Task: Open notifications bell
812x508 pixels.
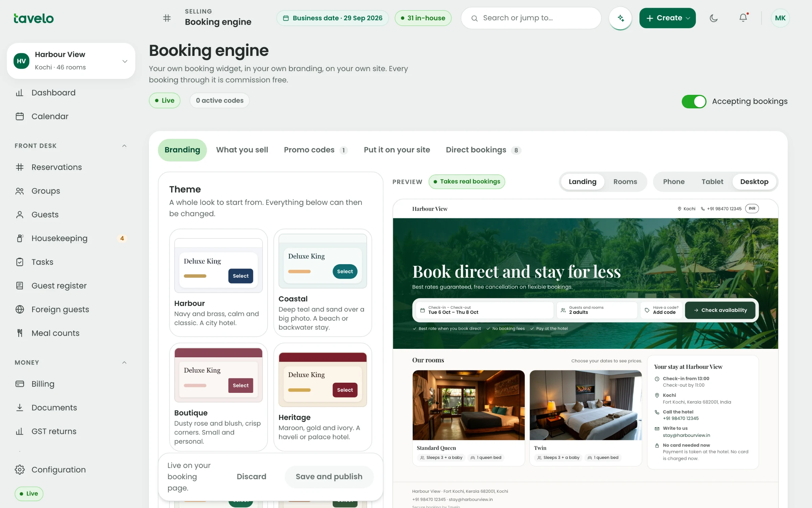Action: point(743,18)
